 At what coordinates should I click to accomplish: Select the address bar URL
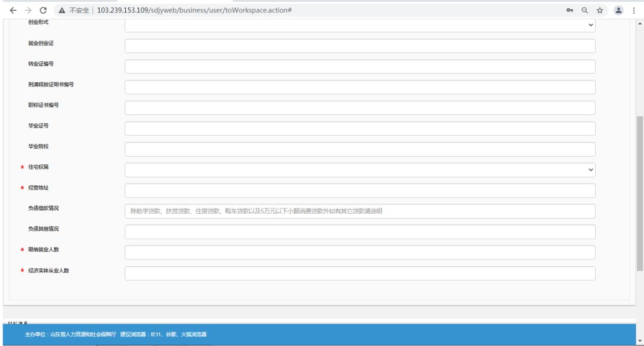tap(194, 10)
